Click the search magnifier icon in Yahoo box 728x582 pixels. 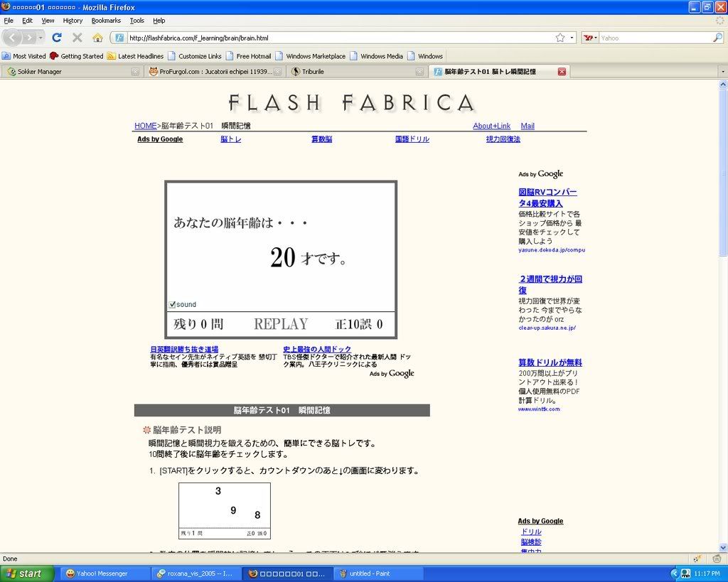pyautogui.click(x=717, y=38)
